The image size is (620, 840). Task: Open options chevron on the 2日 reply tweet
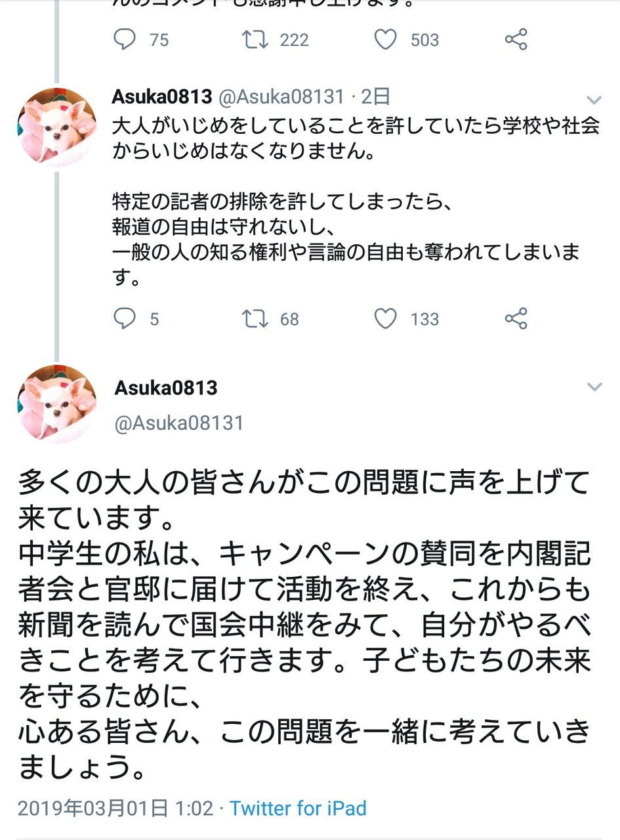(594, 100)
